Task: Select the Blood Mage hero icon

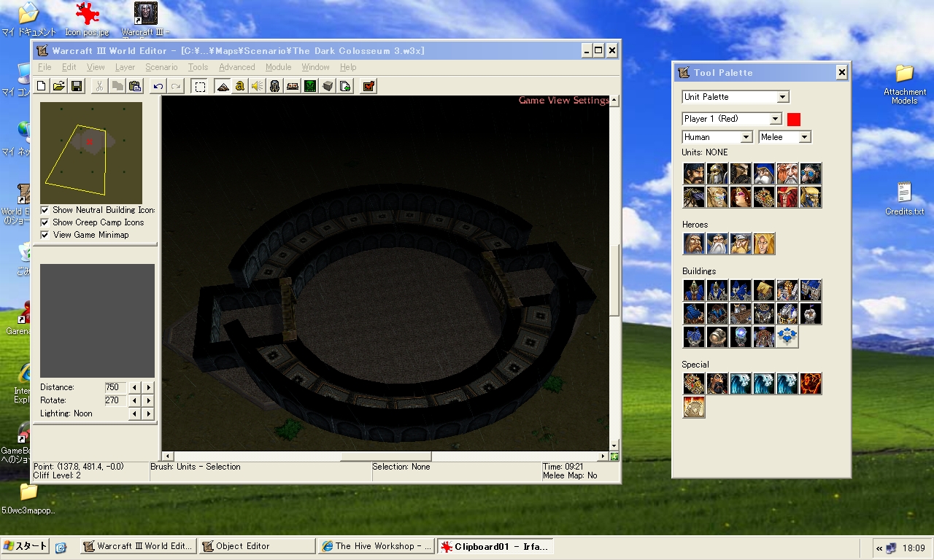Action: click(x=764, y=244)
